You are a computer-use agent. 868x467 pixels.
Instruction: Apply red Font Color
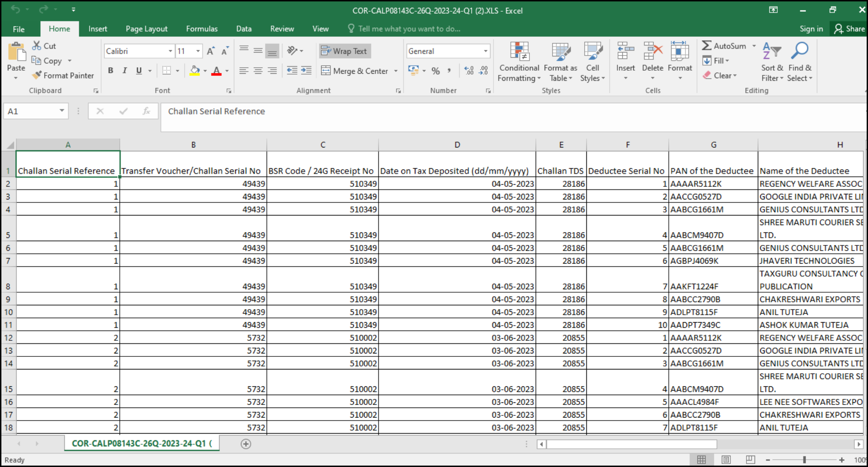tap(217, 71)
